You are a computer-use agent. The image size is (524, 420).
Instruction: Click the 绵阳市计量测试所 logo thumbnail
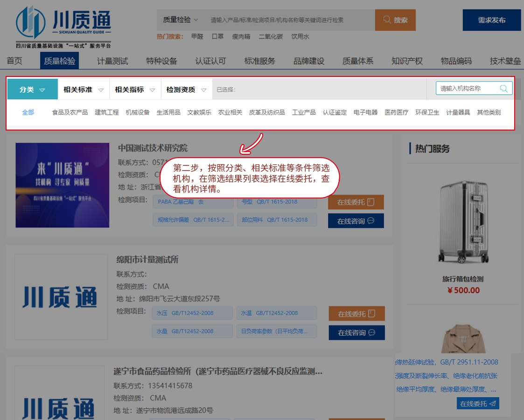[61, 297]
